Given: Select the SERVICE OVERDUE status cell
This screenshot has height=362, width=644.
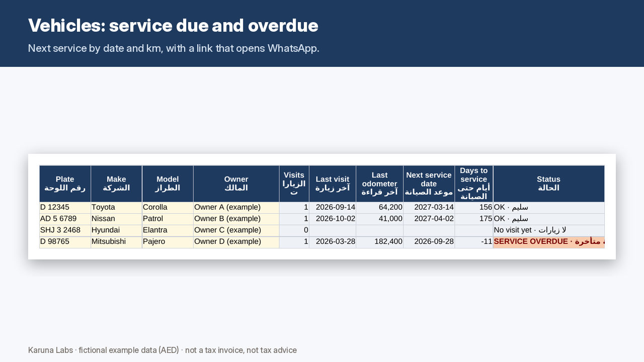Looking at the screenshot, I should pos(549,242).
